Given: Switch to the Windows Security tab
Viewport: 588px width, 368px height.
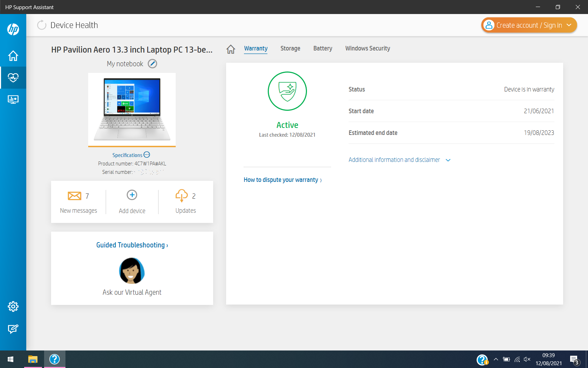Looking at the screenshot, I should point(367,48).
